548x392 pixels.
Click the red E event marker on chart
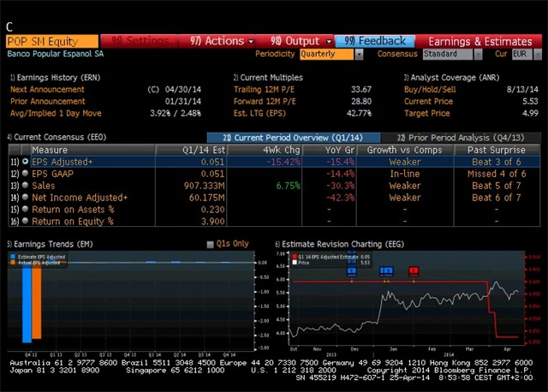click(x=414, y=270)
